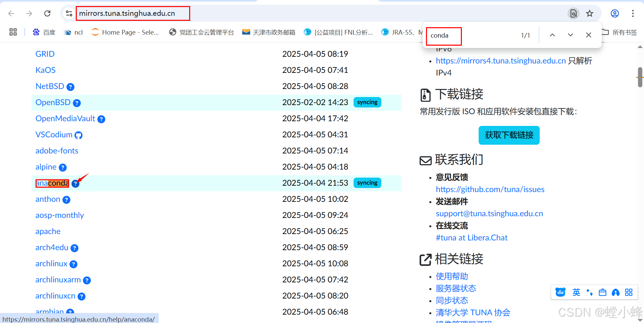Open the mirrors4.tuna.tsinghua.edu.cn link

coord(500,61)
